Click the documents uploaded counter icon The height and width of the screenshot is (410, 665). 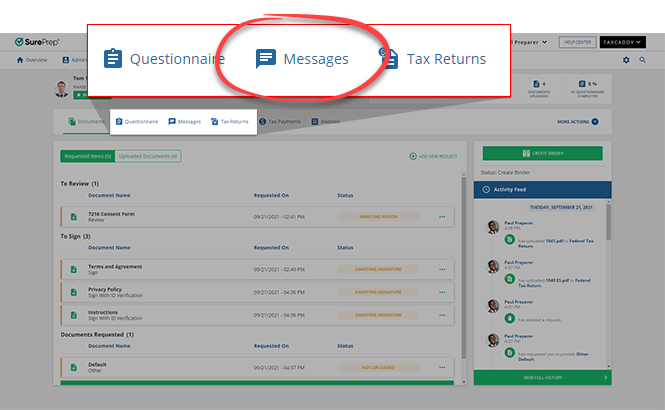tap(536, 84)
